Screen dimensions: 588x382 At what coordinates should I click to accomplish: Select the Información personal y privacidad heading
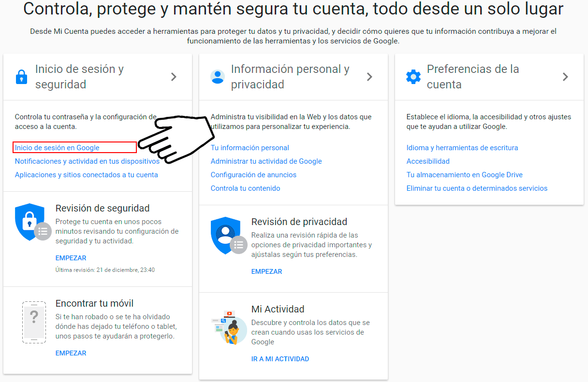click(x=290, y=77)
